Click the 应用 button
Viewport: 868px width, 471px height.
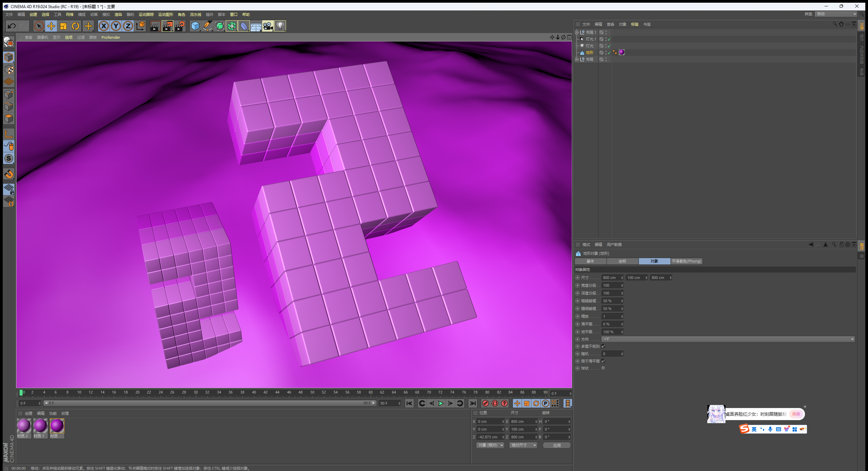pos(557,445)
